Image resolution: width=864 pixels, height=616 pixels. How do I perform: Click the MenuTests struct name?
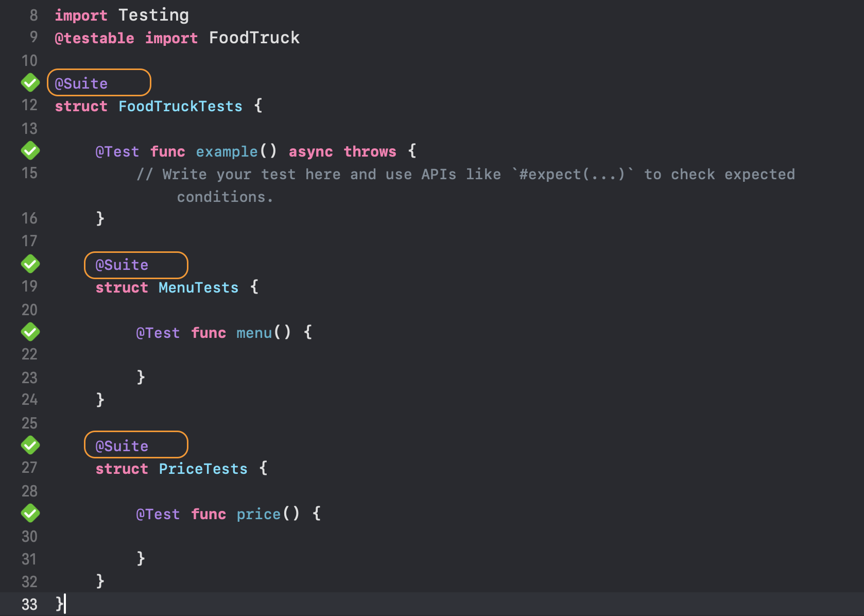198,287
